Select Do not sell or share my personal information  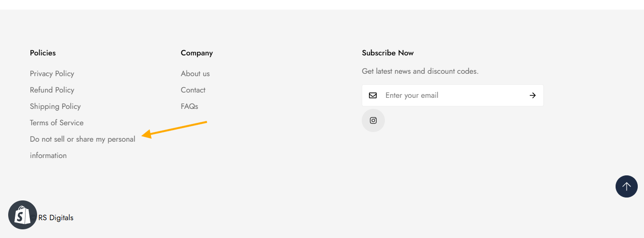(82, 147)
